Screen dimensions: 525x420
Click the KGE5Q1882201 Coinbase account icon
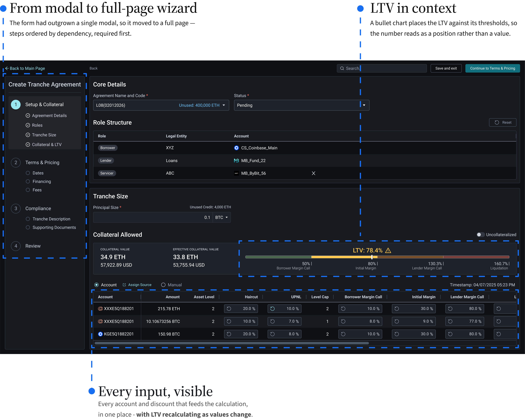[100, 334]
